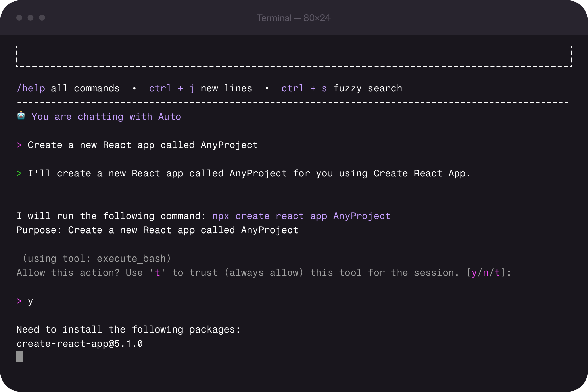Click the red close window dot
Viewport: 588px width, 392px height.
19,18
